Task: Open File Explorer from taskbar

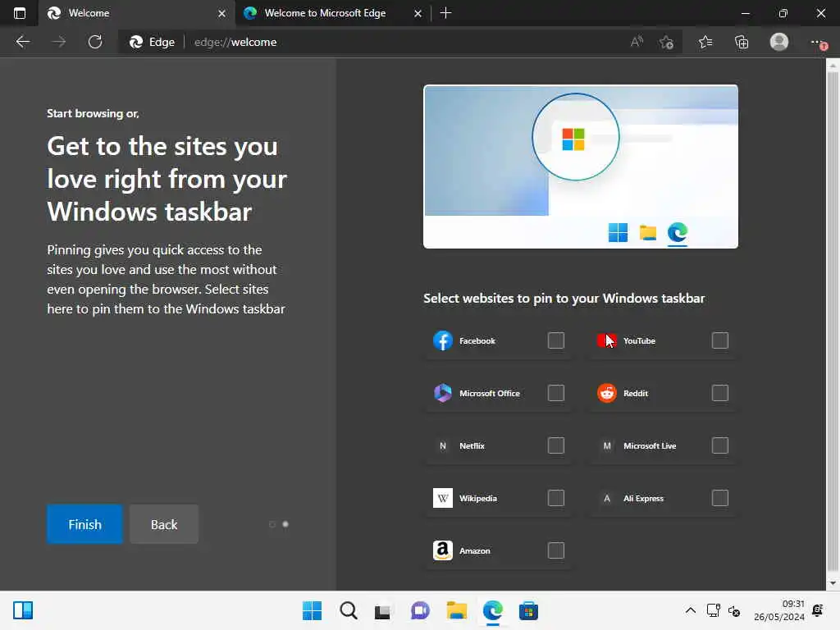Action: (456, 610)
